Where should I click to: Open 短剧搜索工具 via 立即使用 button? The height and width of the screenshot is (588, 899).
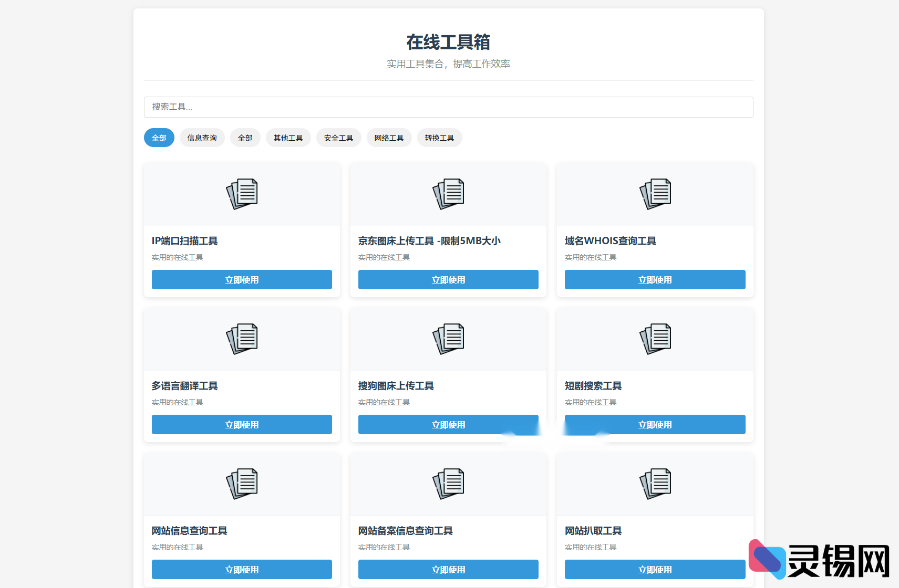[x=655, y=424]
